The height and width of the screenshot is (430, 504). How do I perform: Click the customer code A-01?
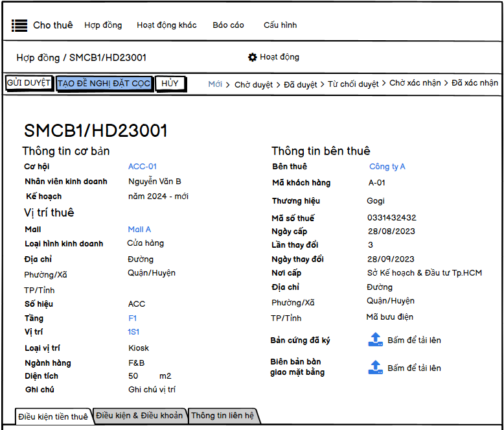click(377, 183)
